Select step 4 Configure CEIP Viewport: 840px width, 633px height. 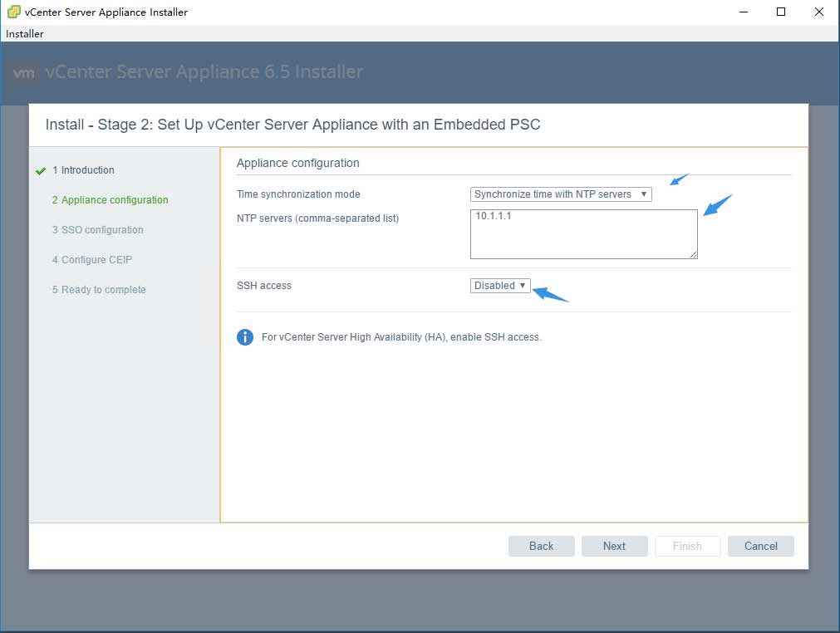(91, 260)
